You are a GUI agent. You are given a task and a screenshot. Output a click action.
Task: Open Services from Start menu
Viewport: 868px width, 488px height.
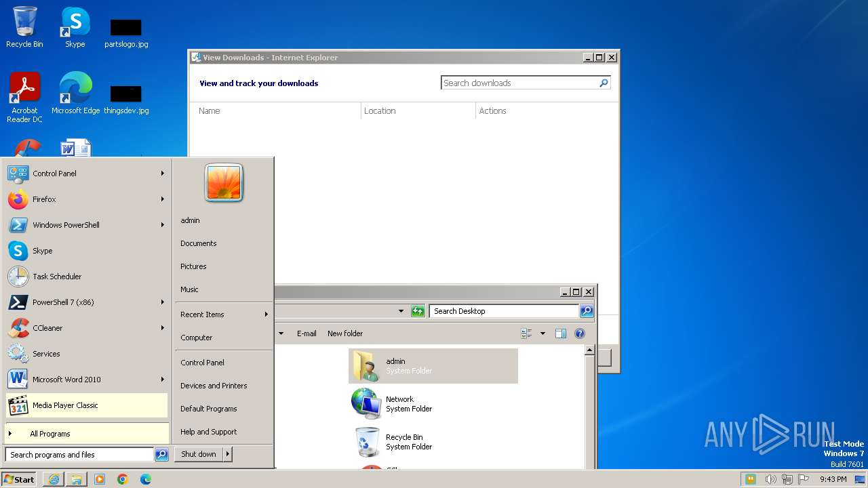click(x=87, y=354)
